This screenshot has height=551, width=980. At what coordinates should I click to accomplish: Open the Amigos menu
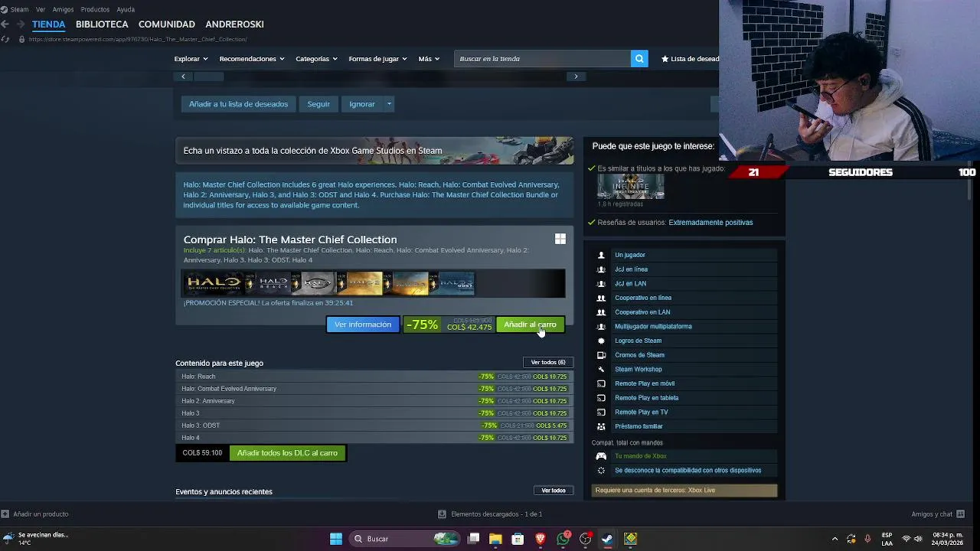click(x=63, y=9)
